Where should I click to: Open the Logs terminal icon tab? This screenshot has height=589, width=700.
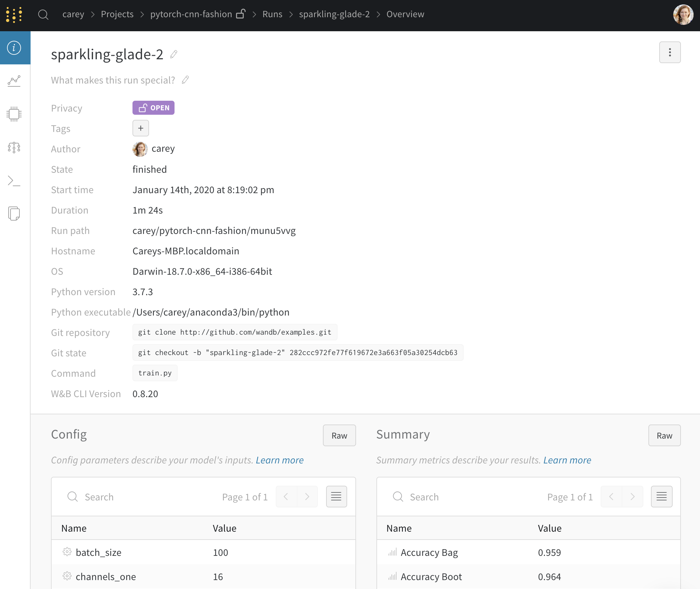click(x=14, y=181)
